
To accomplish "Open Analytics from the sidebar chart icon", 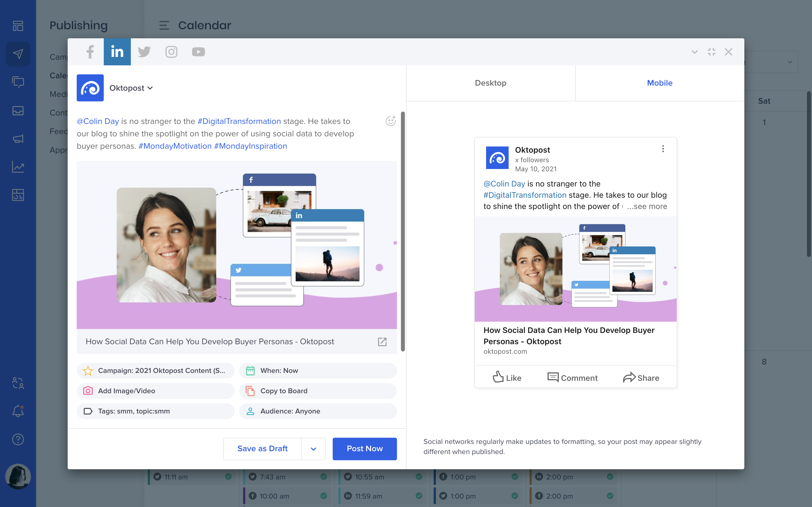I will click(18, 167).
